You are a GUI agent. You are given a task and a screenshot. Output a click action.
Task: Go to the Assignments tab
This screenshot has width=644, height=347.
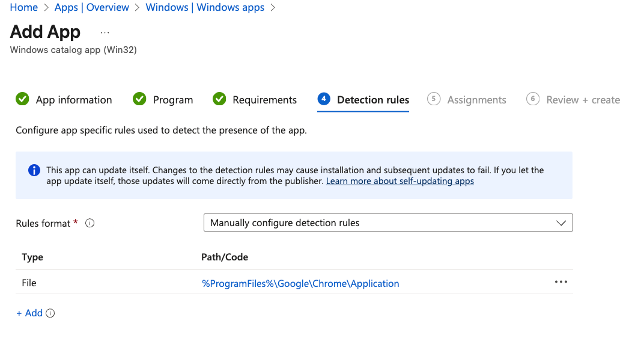[476, 100]
